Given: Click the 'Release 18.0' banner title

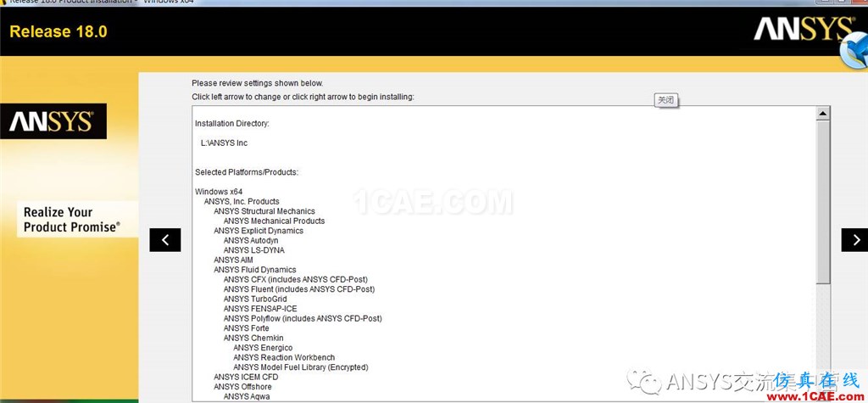Looking at the screenshot, I should (58, 31).
